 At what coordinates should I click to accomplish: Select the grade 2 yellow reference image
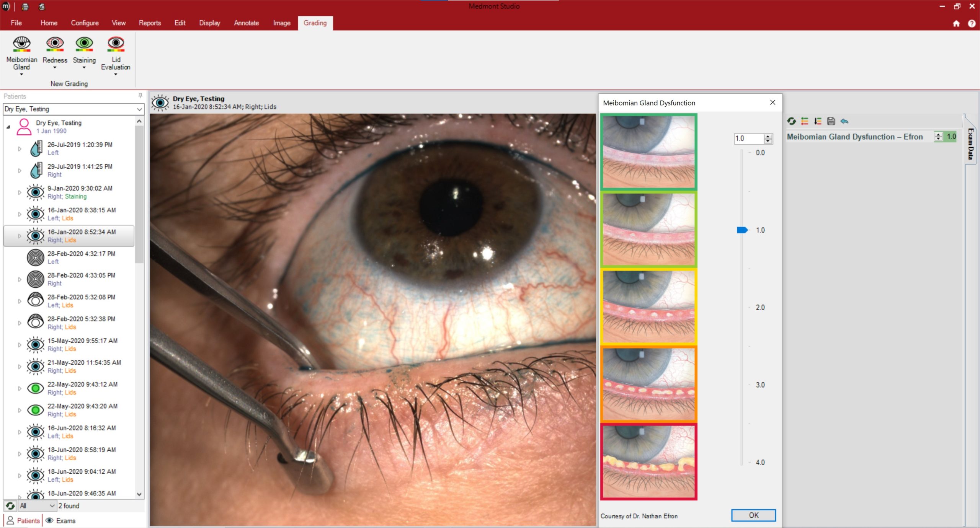point(648,307)
